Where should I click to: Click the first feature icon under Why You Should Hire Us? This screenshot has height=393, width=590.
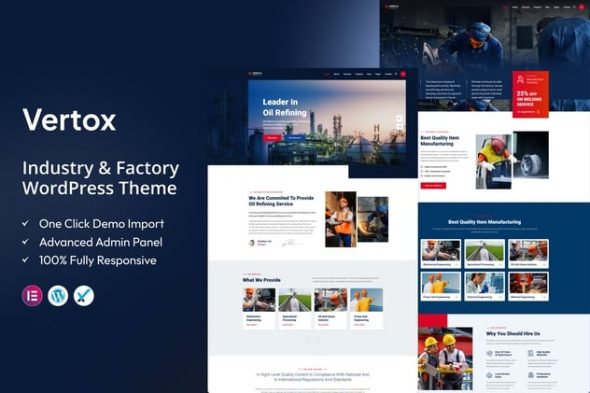pos(489,353)
